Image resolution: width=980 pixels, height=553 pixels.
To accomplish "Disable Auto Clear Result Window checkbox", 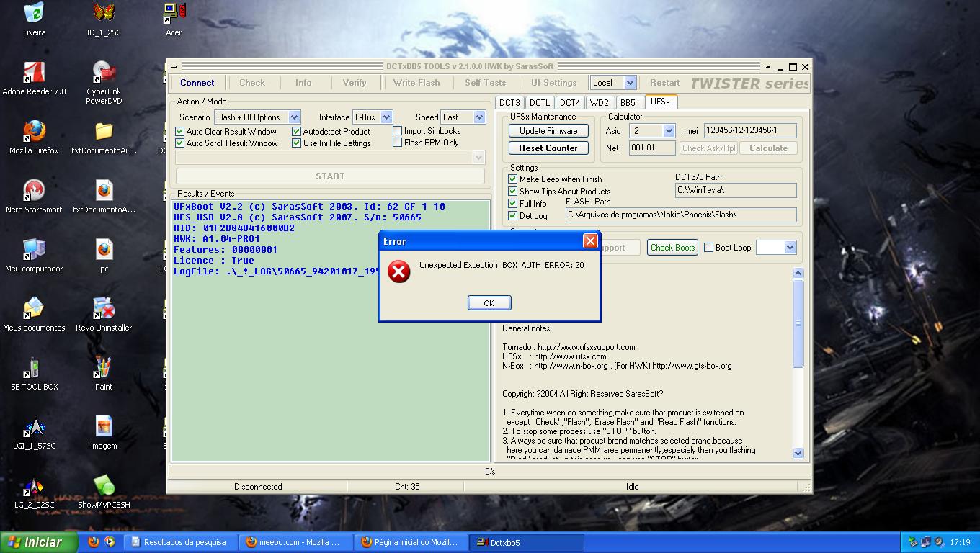I will tap(180, 132).
